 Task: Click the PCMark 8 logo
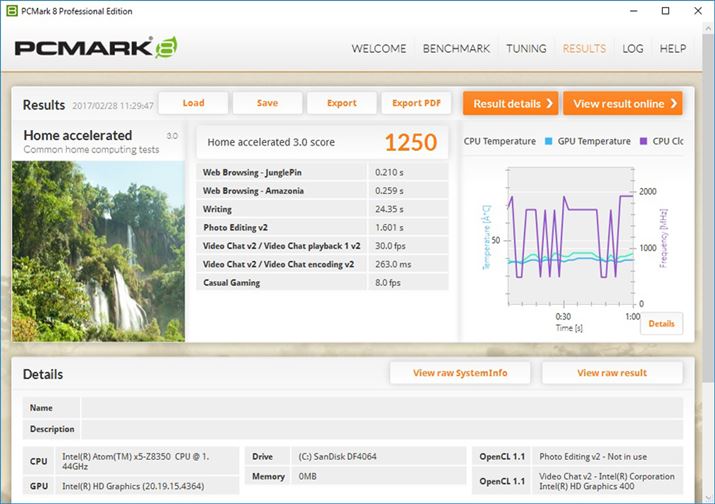pyautogui.click(x=97, y=48)
